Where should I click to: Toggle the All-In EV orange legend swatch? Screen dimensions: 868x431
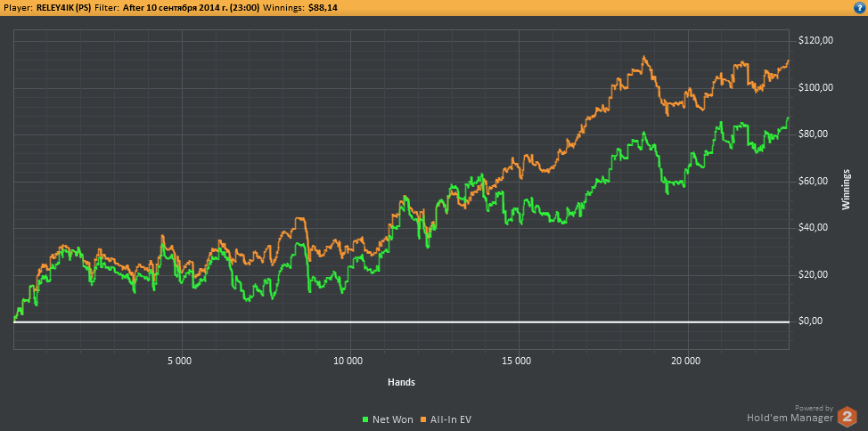click(424, 420)
